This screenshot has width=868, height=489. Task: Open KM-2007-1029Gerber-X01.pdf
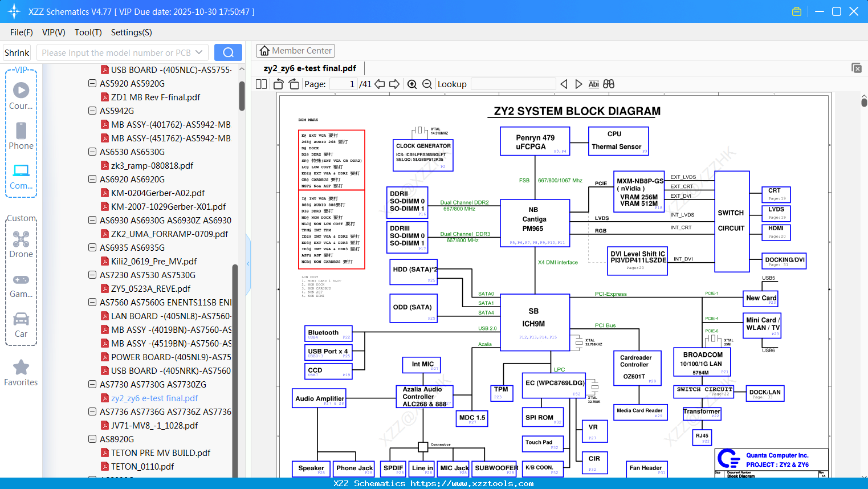point(168,206)
